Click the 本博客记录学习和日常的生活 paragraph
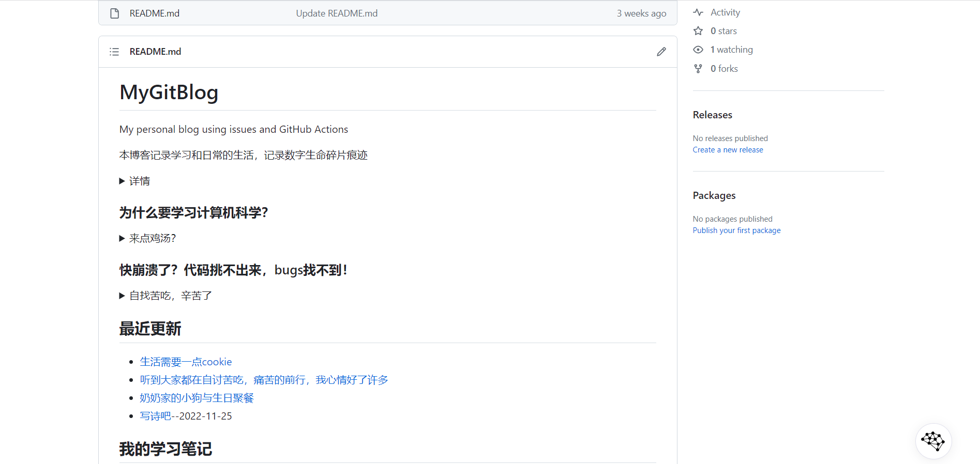980x464 pixels. tap(244, 155)
